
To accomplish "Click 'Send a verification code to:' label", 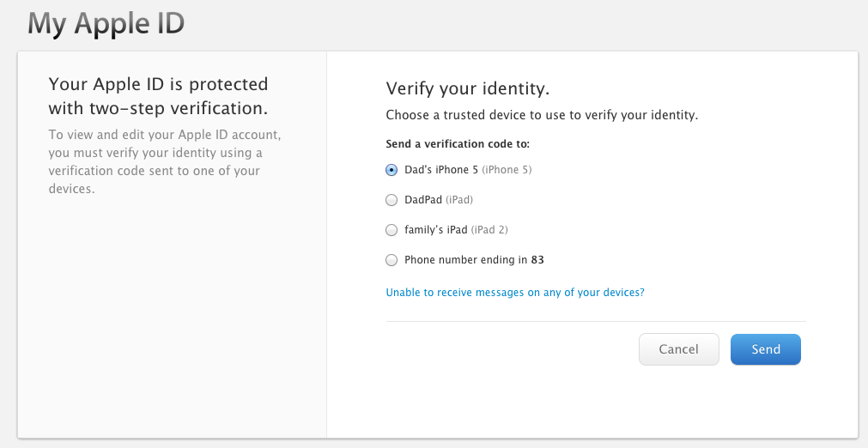I will pyautogui.click(x=458, y=144).
